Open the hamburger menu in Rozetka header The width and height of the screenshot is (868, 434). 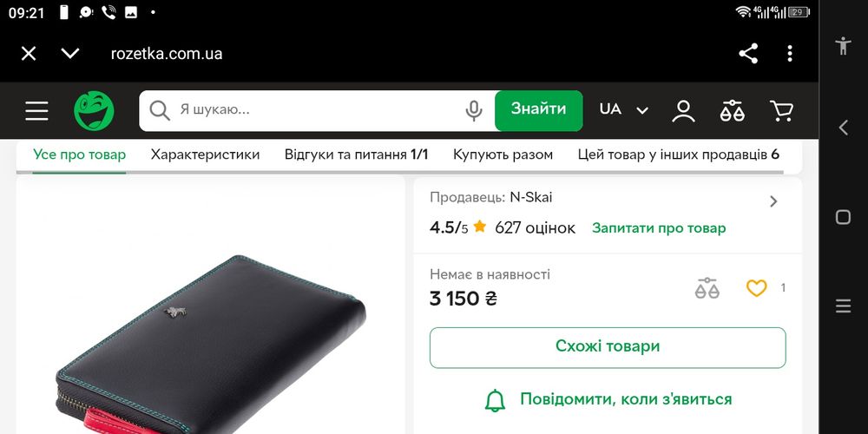tap(36, 111)
